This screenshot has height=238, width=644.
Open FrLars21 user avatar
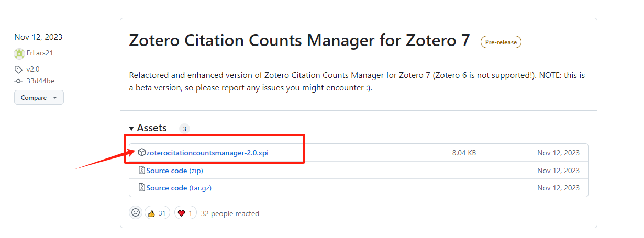(x=19, y=53)
